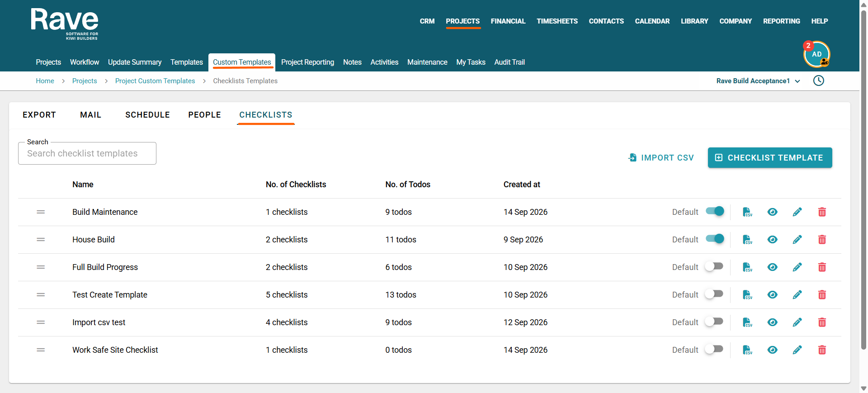Open the COMPANY top menu

(x=736, y=21)
